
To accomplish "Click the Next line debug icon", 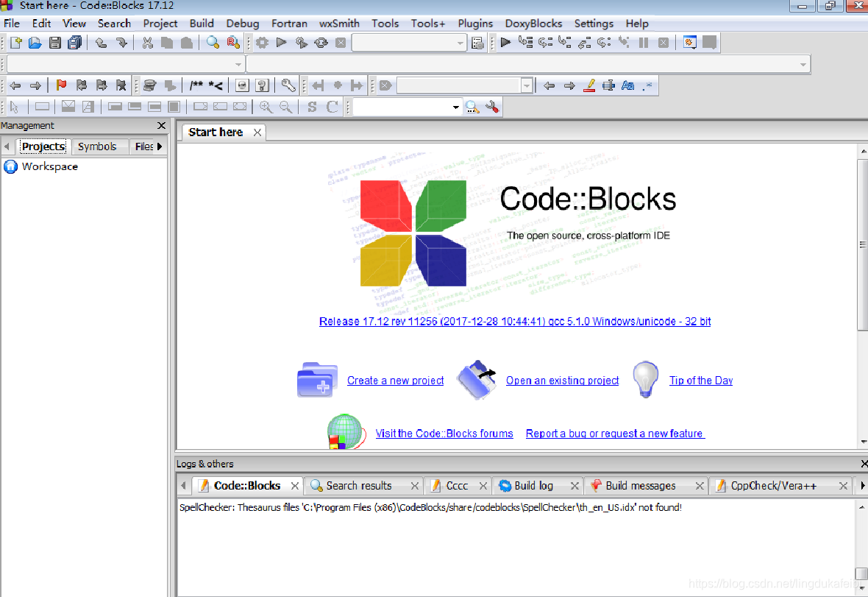I will coord(545,43).
